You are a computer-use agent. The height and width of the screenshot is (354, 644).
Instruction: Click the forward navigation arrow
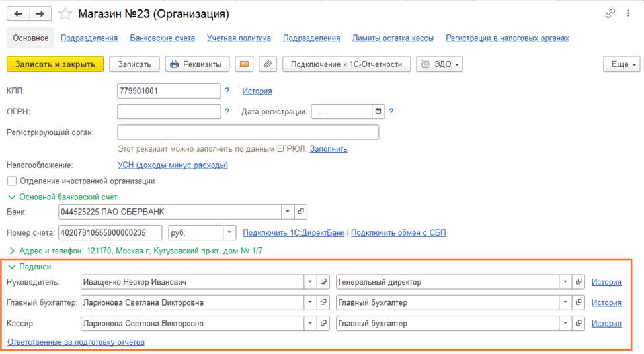pyautogui.click(x=40, y=14)
